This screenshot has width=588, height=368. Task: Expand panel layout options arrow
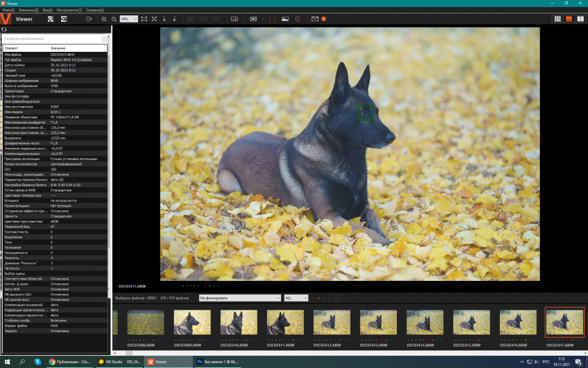click(243, 19)
